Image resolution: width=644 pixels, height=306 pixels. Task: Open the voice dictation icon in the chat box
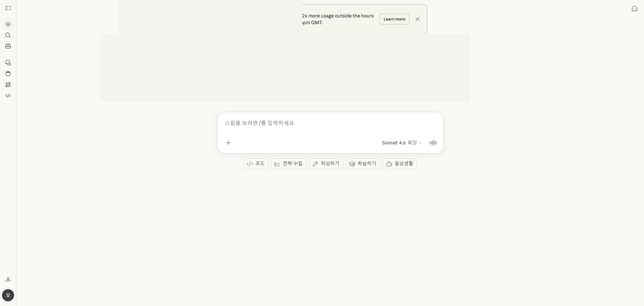(433, 143)
